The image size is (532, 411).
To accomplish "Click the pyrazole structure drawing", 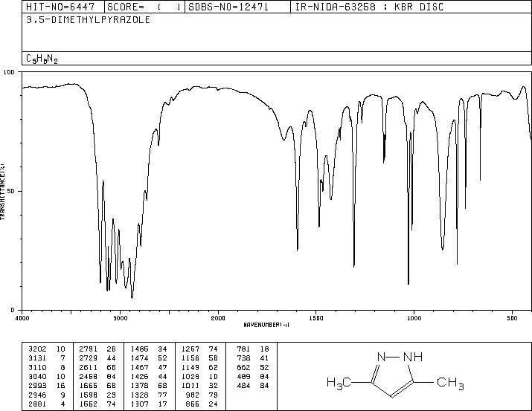I will pyautogui.click(x=395, y=375).
